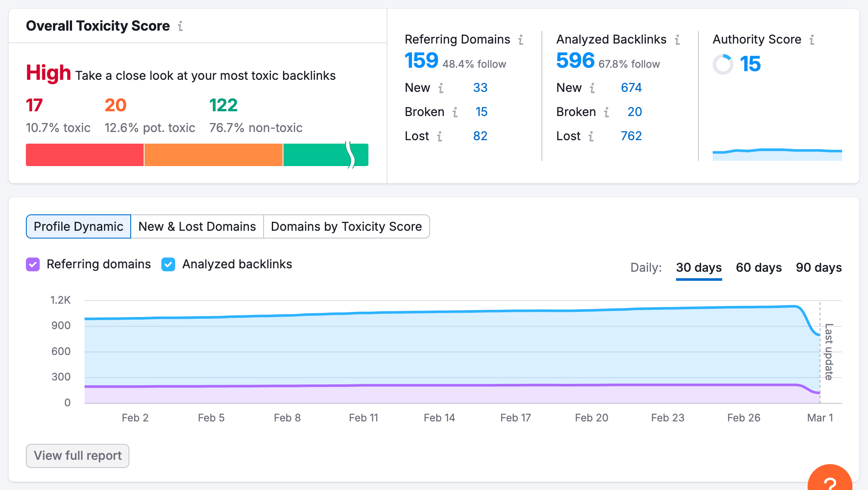
Task: Show info for Analyzed Backlinks Lost row
Action: 591,136
